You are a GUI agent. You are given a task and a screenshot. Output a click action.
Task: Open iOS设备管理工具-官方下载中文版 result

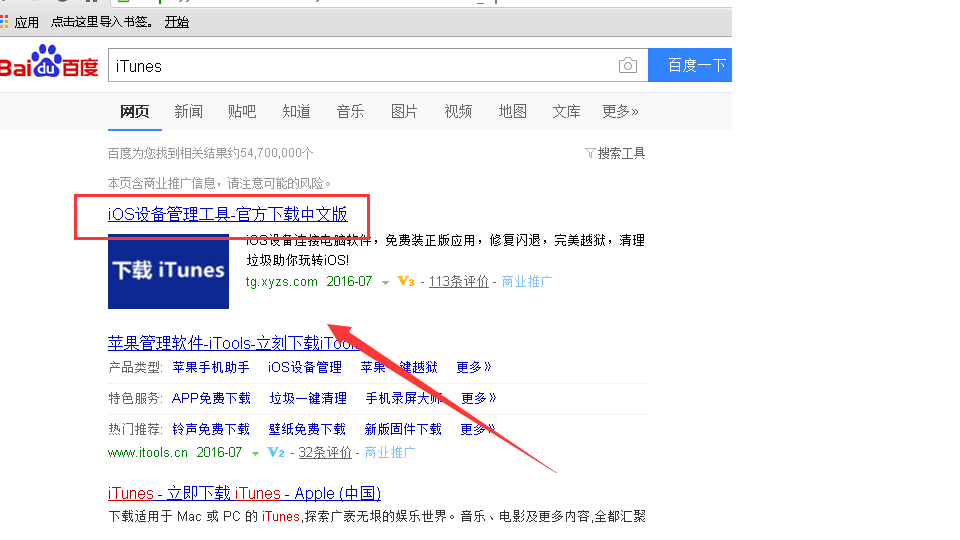228,214
